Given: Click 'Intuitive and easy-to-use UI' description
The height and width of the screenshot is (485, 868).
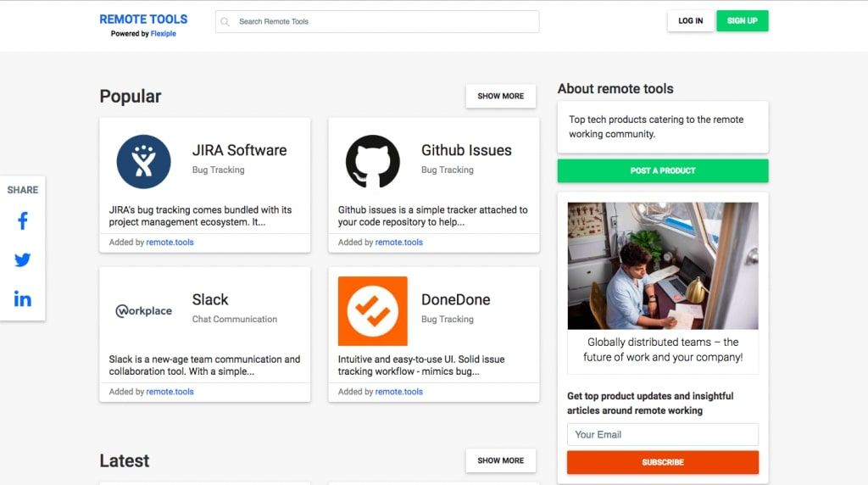Looking at the screenshot, I should click(x=421, y=365).
